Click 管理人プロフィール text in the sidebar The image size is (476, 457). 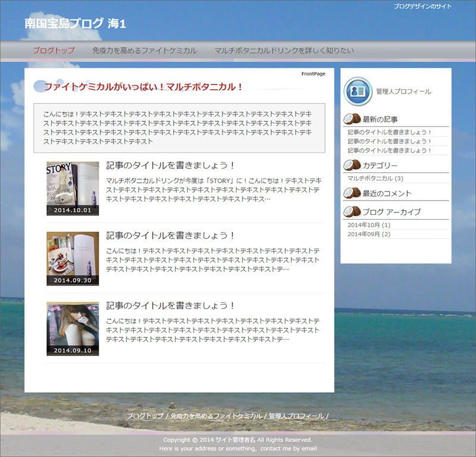tap(403, 92)
